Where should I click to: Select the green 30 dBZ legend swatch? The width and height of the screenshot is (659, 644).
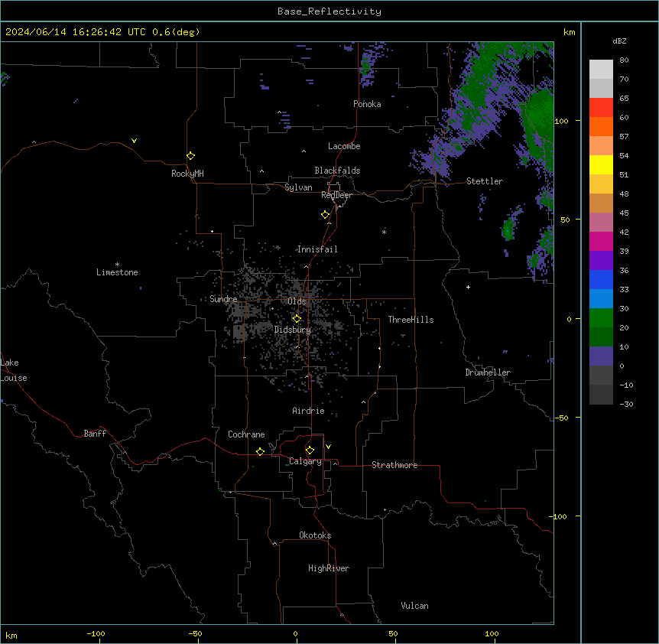601,318
